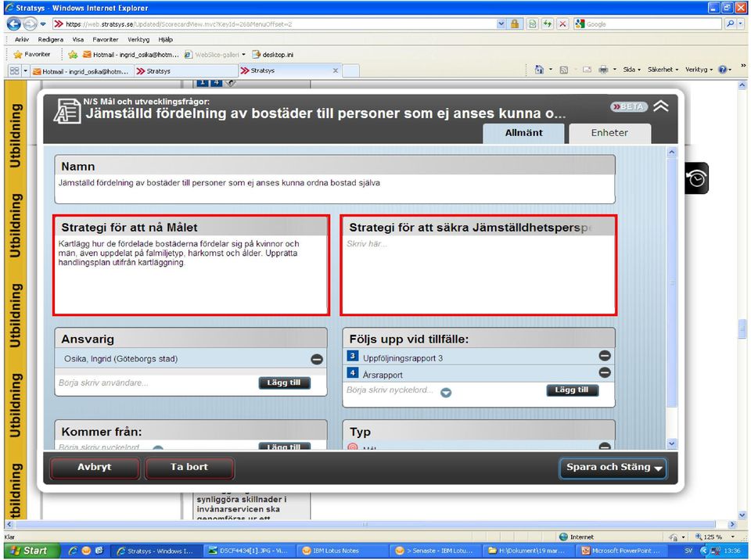This screenshot has height=560, width=751.
Task: Open the Verktyg menu in menu bar
Action: [138, 39]
